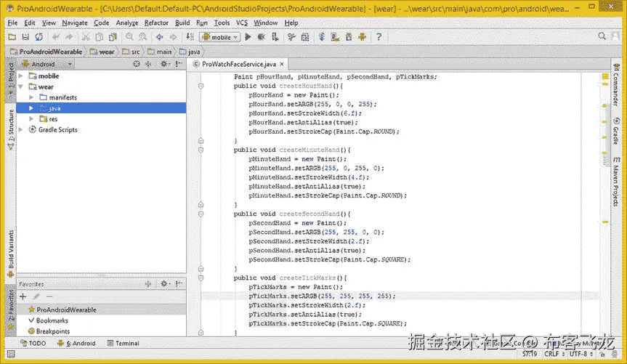627x364 pixels.
Task: Toggle the Build Variants side panel
Action: point(11,254)
